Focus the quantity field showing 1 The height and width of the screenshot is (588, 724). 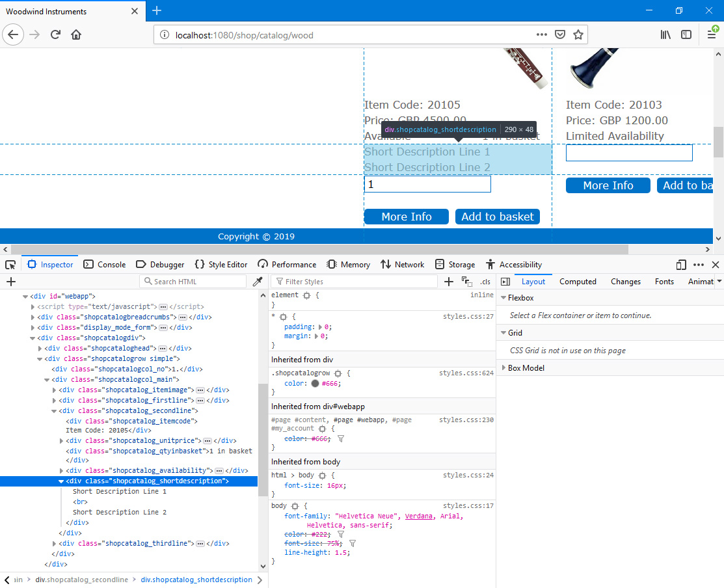(427, 184)
